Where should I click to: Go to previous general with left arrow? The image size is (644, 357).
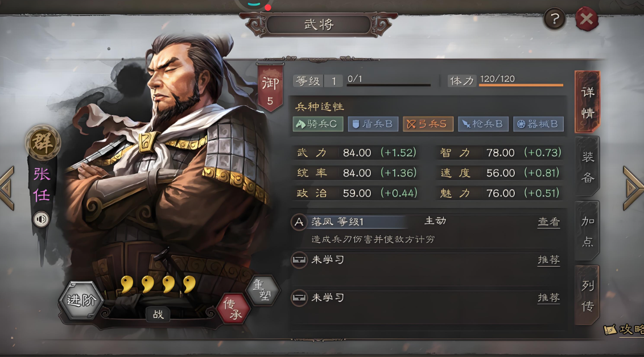point(7,188)
